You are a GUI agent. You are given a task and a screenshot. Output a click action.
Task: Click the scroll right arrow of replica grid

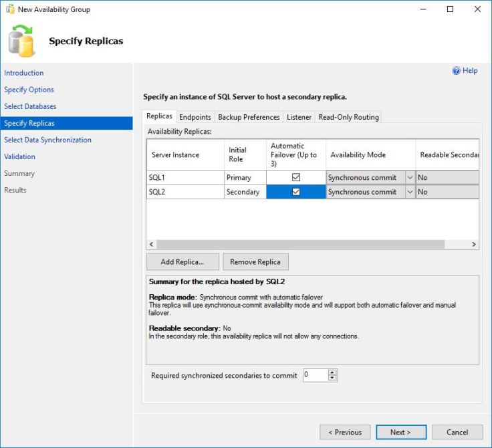click(x=474, y=245)
